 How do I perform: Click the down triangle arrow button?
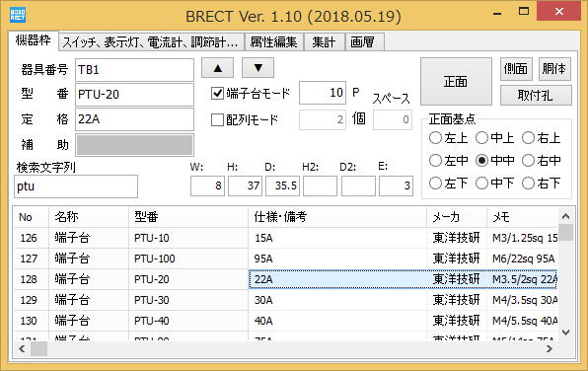coord(258,68)
